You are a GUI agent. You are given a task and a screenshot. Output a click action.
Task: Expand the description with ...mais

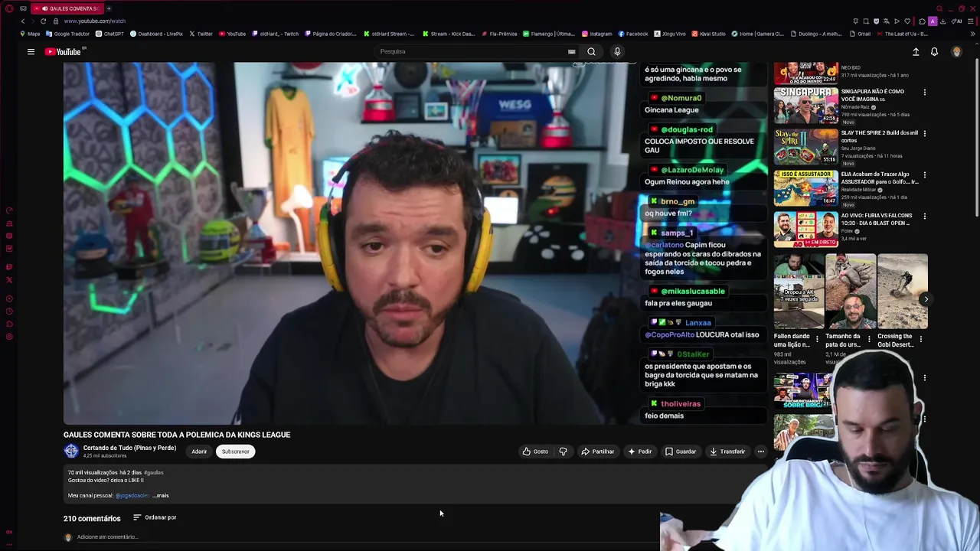[x=160, y=495]
